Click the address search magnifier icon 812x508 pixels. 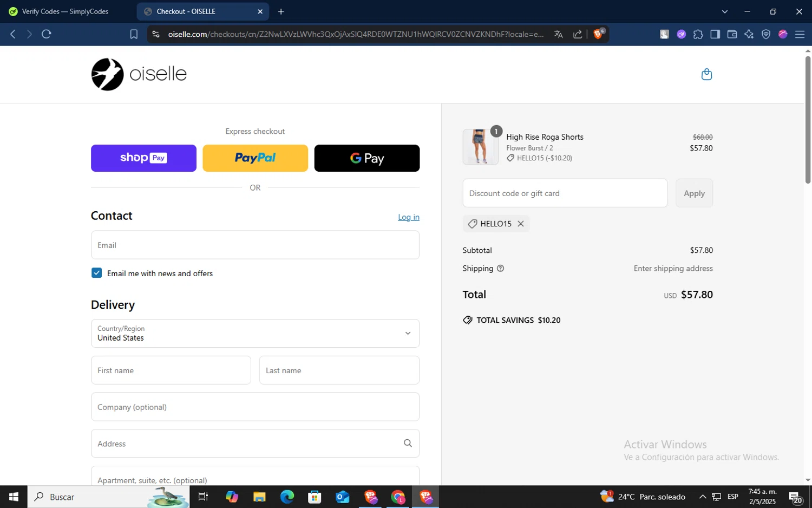pos(408,443)
